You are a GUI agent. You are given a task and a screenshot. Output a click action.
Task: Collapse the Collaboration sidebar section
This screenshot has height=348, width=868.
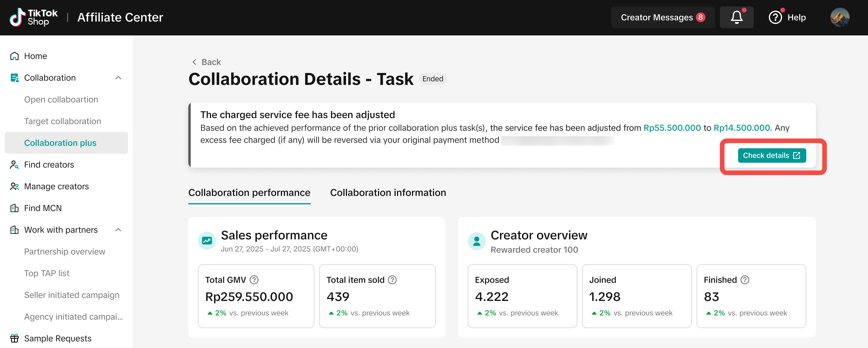tap(118, 78)
